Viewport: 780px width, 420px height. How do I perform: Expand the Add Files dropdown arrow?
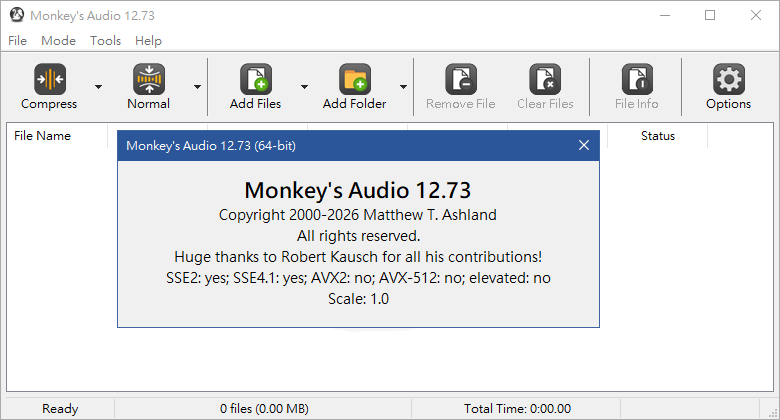304,86
